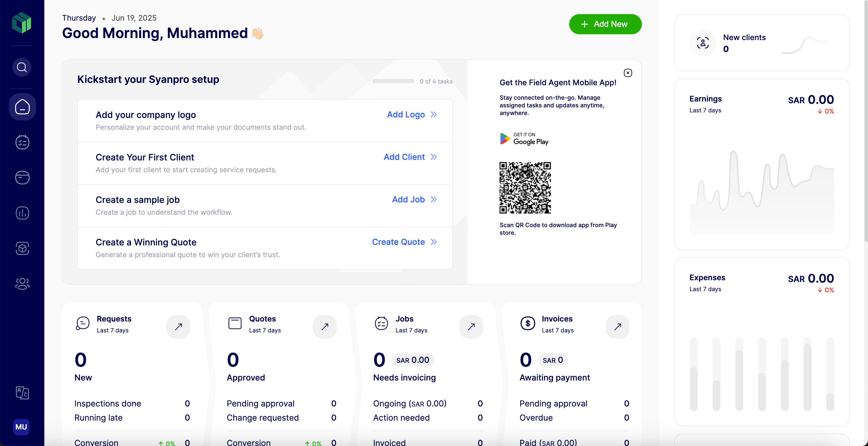Open the Jobs calendar sidebar icon
Image resolution: width=868 pixels, height=446 pixels.
(x=22, y=142)
